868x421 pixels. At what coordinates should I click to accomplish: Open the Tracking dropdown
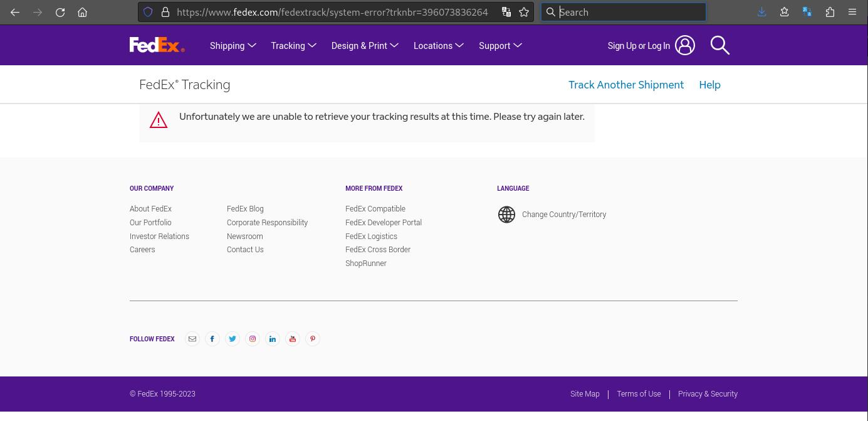coord(312,45)
